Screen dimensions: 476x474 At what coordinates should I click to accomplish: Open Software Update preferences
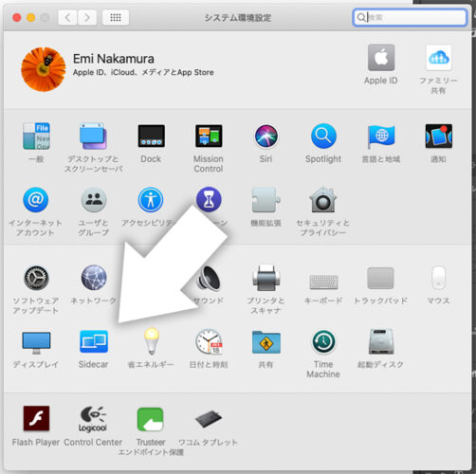36,278
